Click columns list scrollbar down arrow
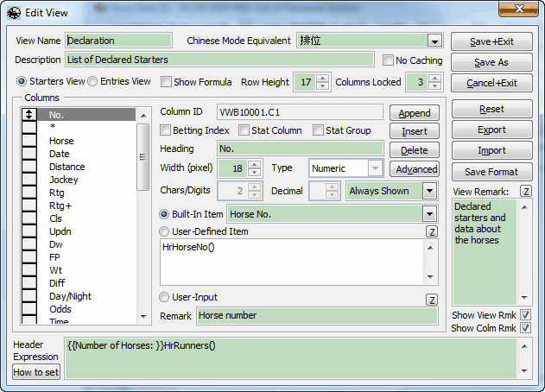This screenshot has width=545, height=392. coord(143,317)
